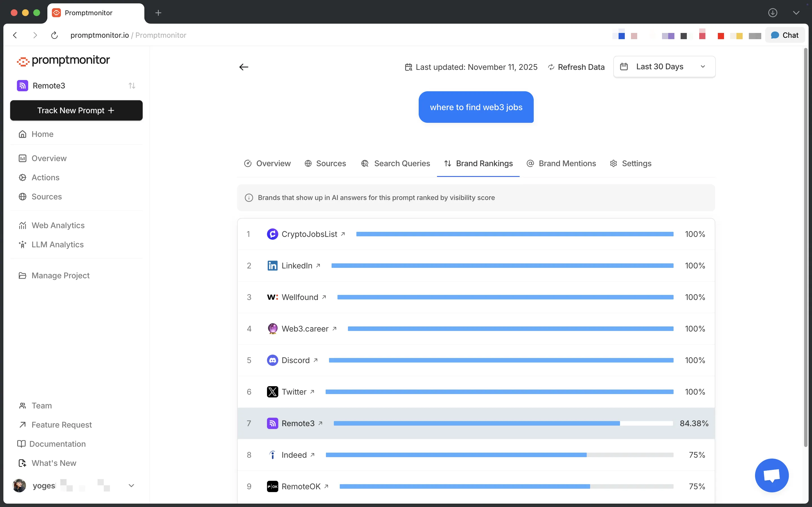The width and height of the screenshot is (812, 507).
Task: Click the Discord brand logo icon
Action: (x=272, y=360)
